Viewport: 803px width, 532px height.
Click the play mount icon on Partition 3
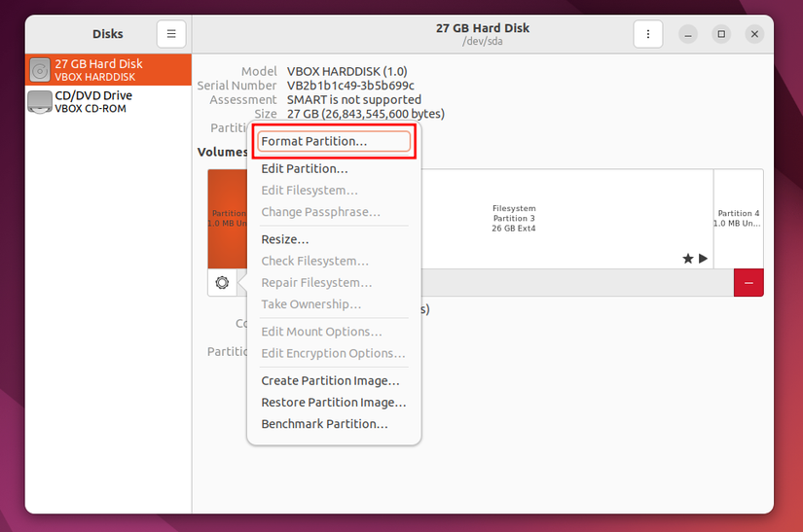[703, 259]
